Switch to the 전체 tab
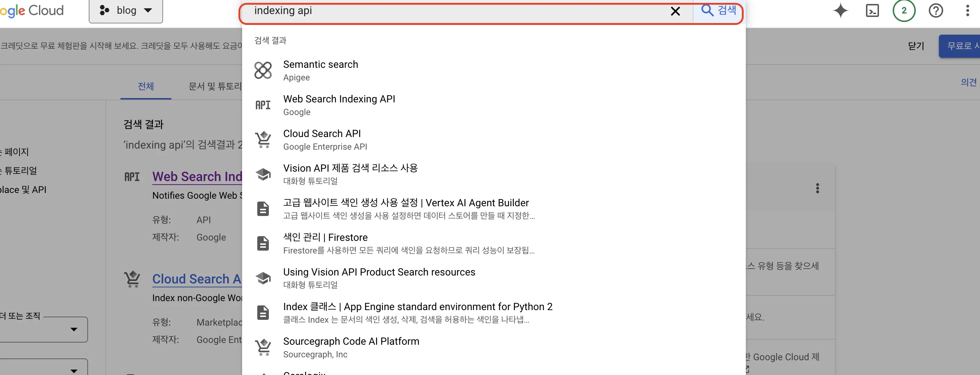The image size is (980, 375). click(x=146, y=87)
